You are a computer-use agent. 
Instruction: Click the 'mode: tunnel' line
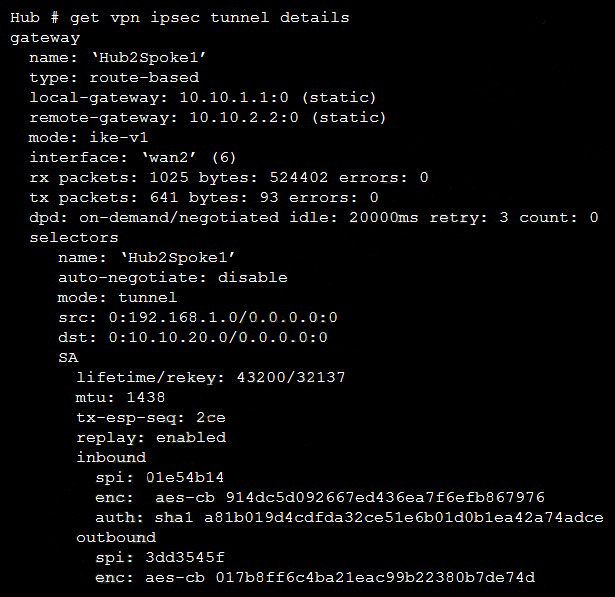pos(117,297)
